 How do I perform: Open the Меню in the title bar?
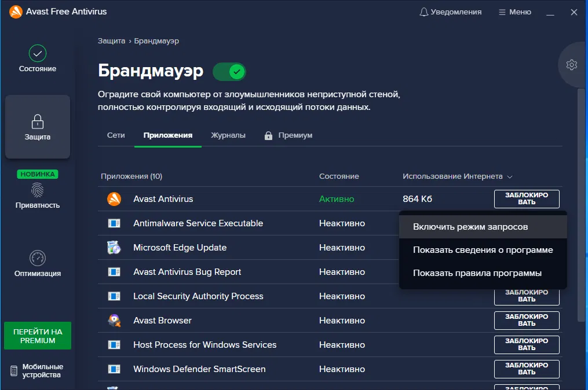(x=514, y=12)
